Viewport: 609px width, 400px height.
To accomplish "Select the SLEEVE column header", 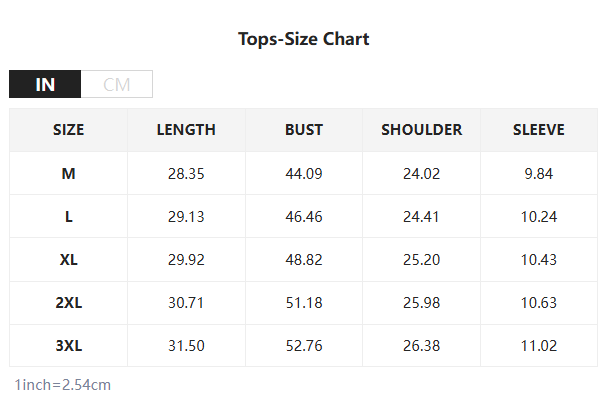I will click(x=539, y=130).
